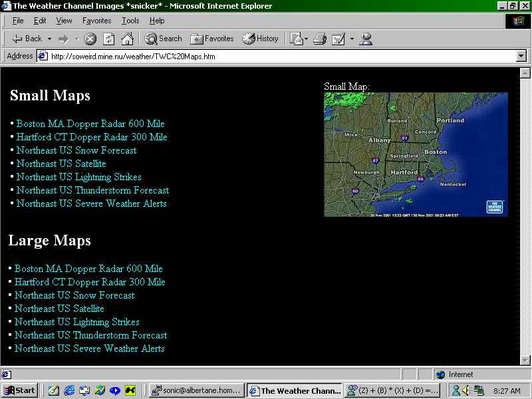This screenshot has width=532, height=399.
Task: Open the View menu
Action: 65,21
